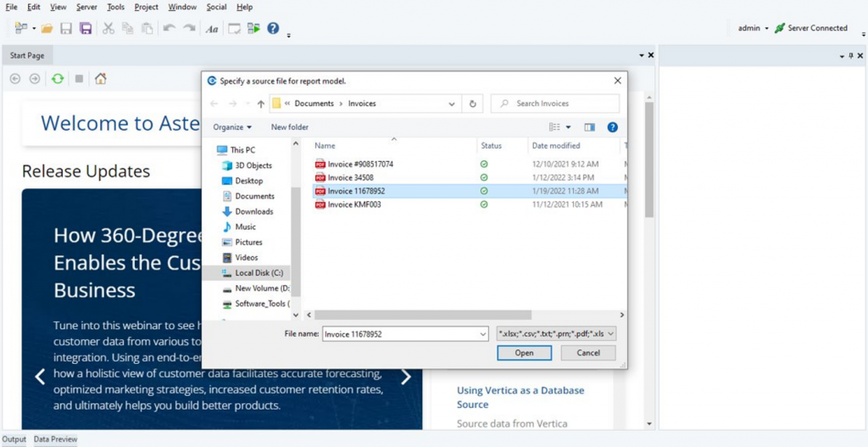The height and width of the screenshot is (447, 868).
Task: Refresh the Invoices folder in the dialog
Action: (x=474, y=103)
